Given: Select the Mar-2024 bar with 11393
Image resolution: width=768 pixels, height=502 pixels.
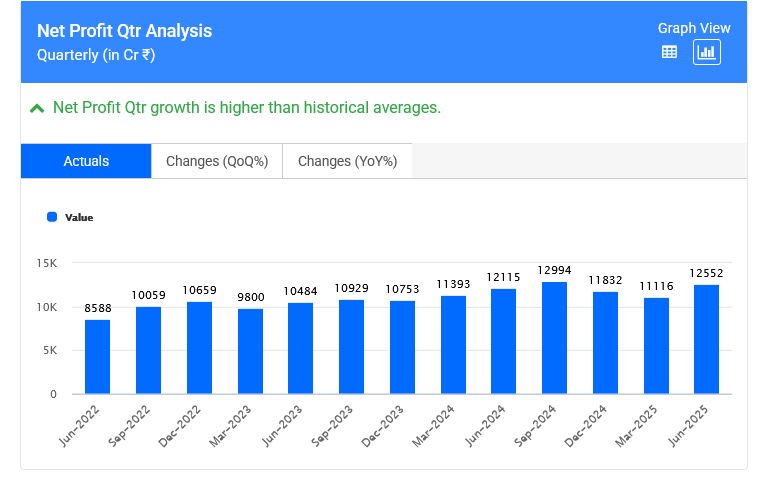Looking at the screenshot, I should tap(453, 344).
